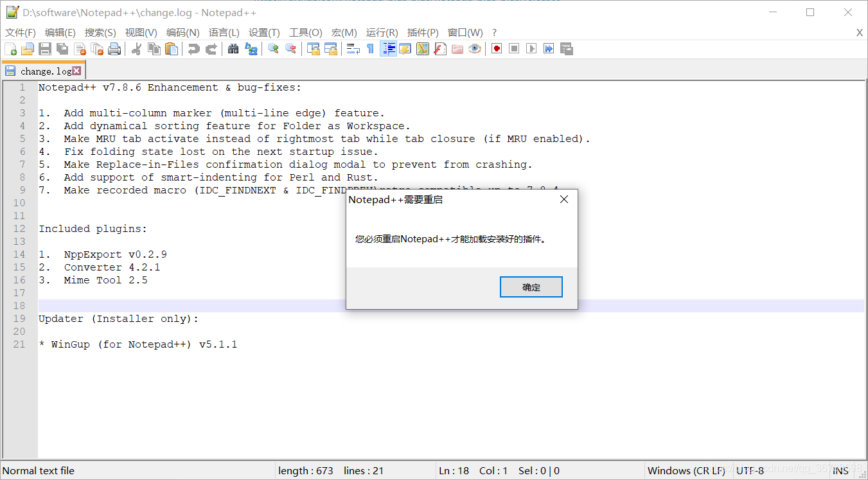The height and width of the screenshot is (480, 868).
Task: Cut selection with the scissors icon
Action: [136, 49]
